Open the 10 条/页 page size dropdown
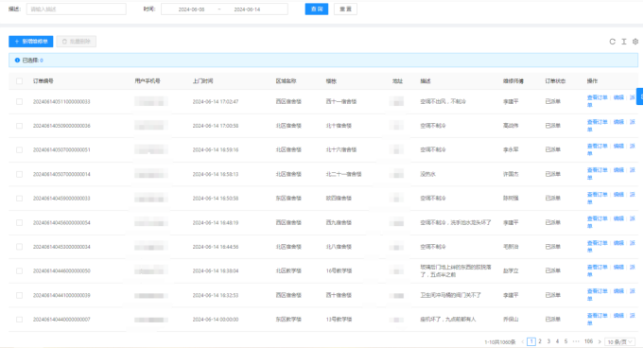This screenshot has width=644, height=348. coord(619,341)
